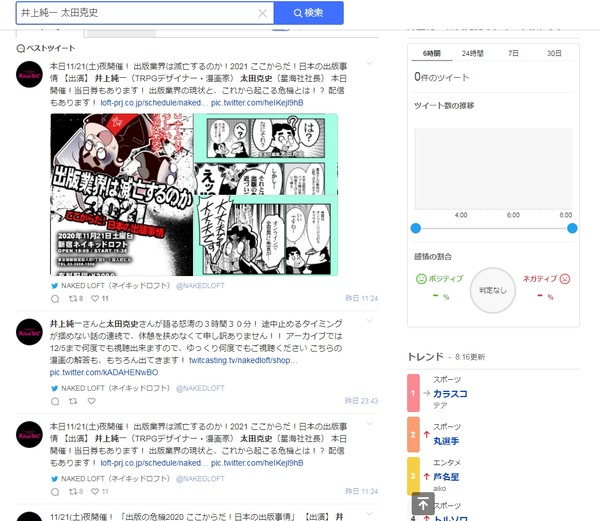Reply to the first tweet
Viewport: 600px width, 521px height.
(55, 299)
